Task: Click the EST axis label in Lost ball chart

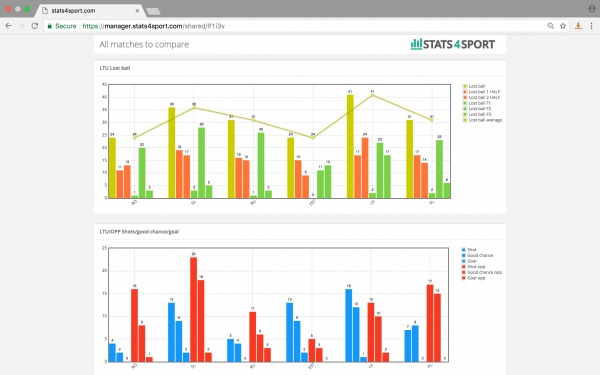Action: point(312,203)
